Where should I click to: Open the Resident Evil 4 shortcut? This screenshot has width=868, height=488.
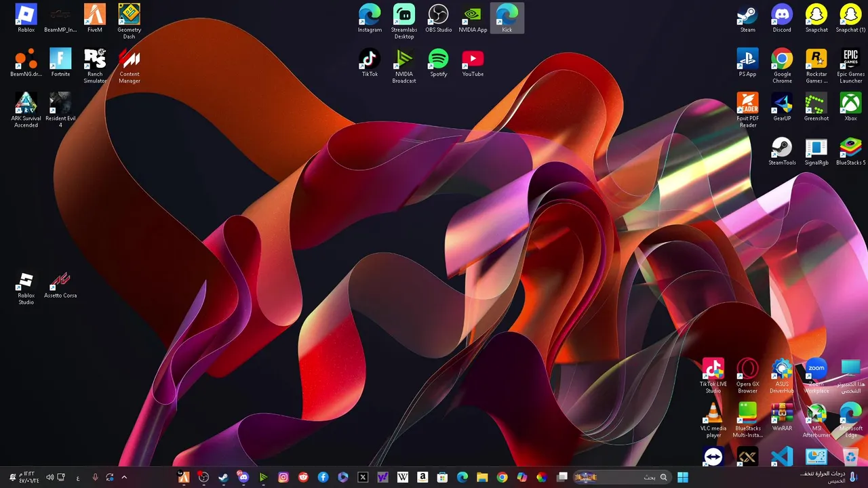[x=60, y=110]
